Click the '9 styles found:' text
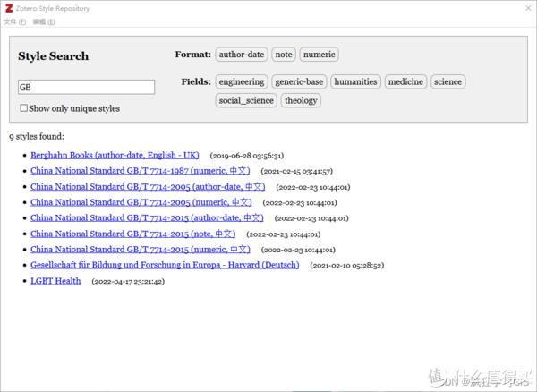The width and height of the screenshot is (537, 392). tap(37, 137)
